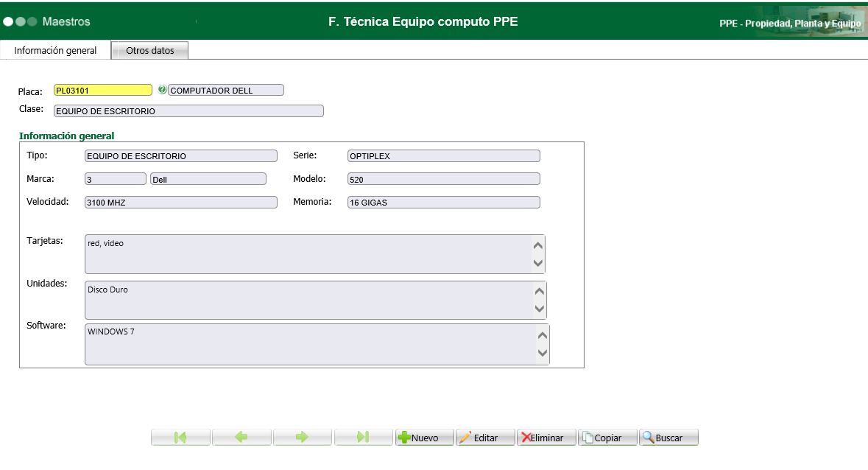Focus the yellow Placa field PL03101
The height and width of the screenshot is (470, 868).
tap(103, 90)
